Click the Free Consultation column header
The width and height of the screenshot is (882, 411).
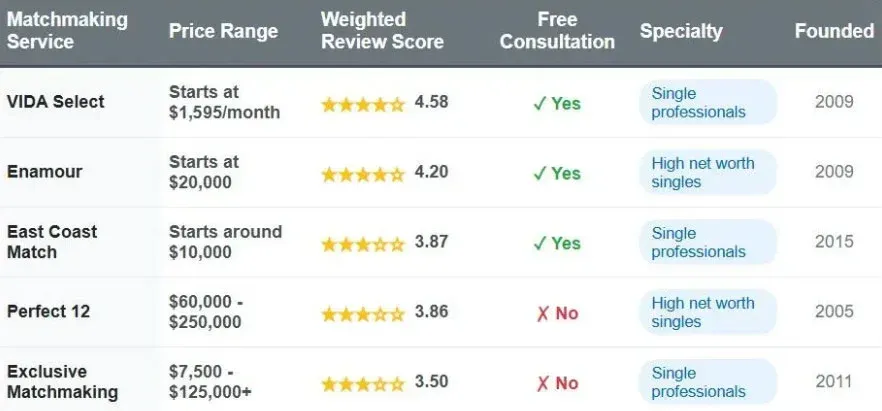click(557, 31)
